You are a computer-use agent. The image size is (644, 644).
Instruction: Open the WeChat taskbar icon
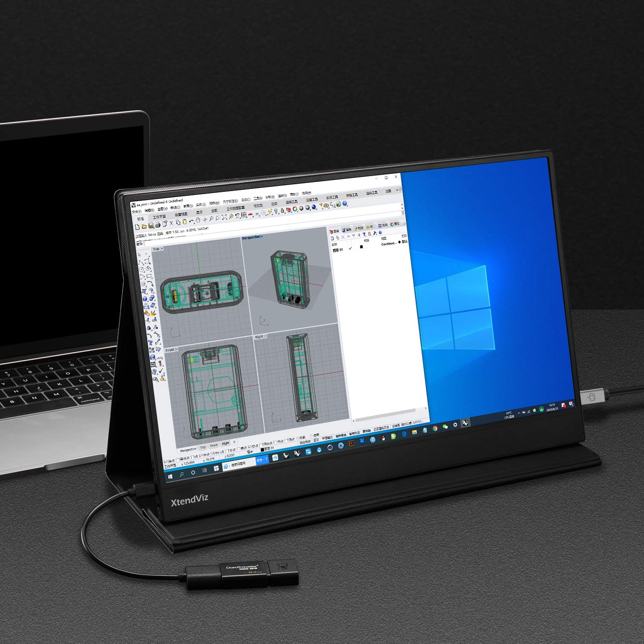click(x=445, y=426)
